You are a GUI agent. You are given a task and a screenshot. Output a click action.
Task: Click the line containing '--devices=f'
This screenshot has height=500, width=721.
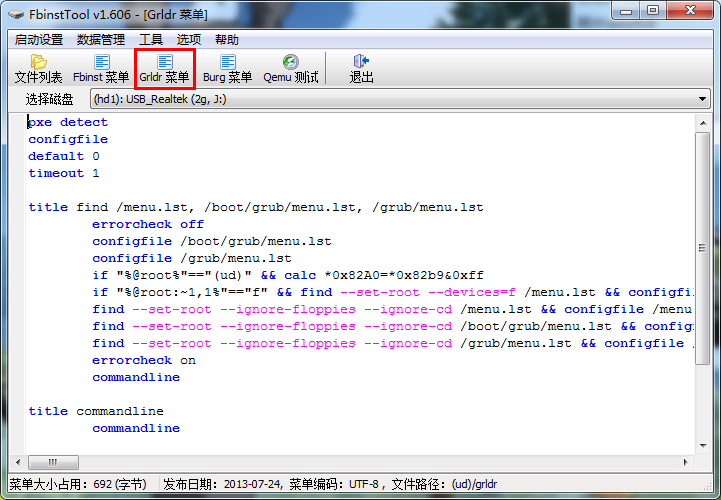(x=393, y=293)
